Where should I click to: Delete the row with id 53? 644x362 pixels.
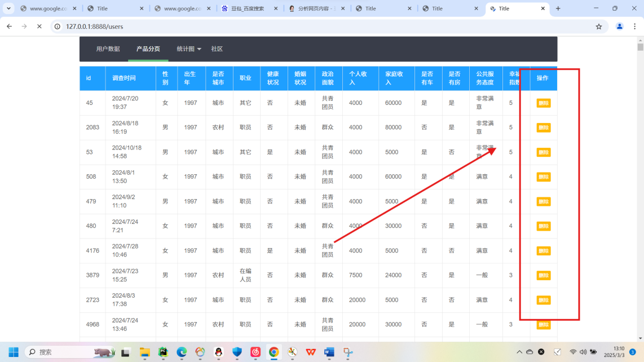point(544,152)
